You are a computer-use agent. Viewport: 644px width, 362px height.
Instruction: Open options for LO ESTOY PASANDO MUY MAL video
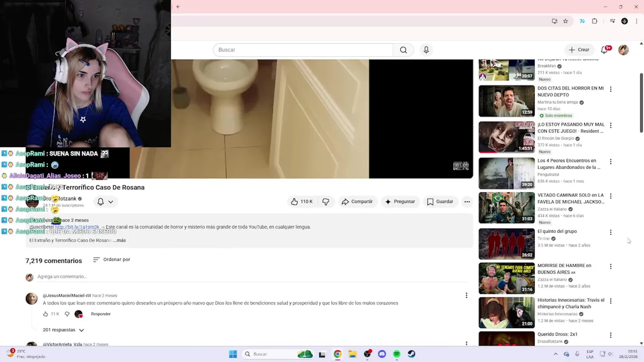[x=611, y=125]
